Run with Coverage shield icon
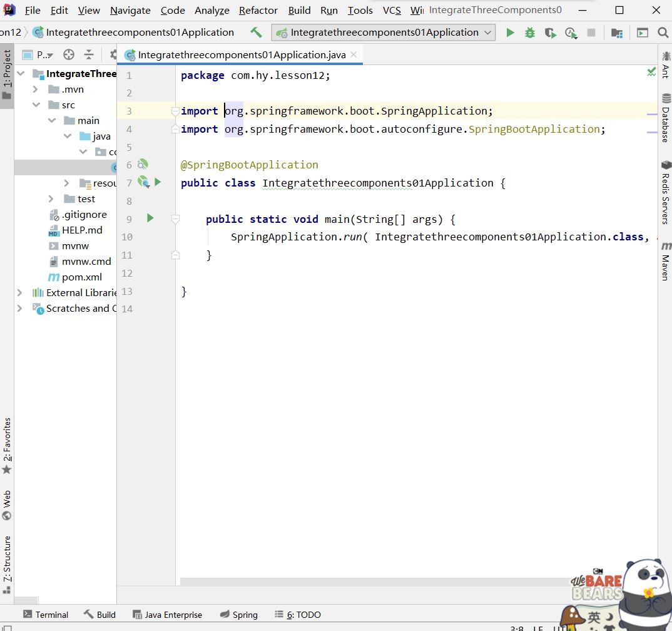This screenshot has width=672, height=631. point(550,33)
